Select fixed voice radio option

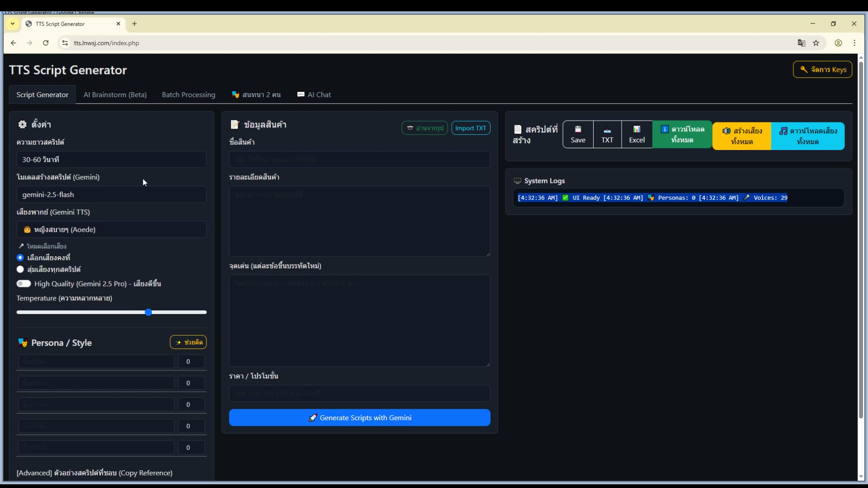pos(20,258)
